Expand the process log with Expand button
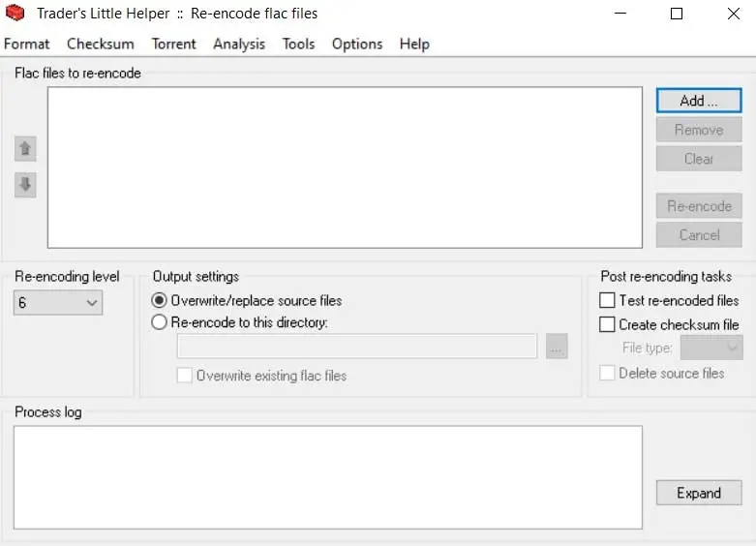This screenshot has height=546, width=756. coord(699,493)
